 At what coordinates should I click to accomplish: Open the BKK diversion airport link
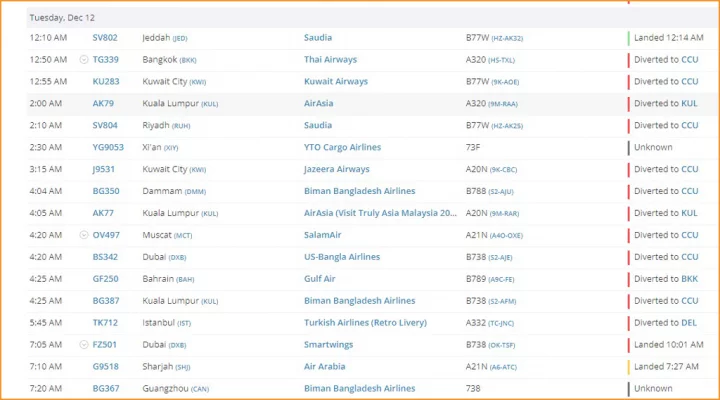pos(689,279)
